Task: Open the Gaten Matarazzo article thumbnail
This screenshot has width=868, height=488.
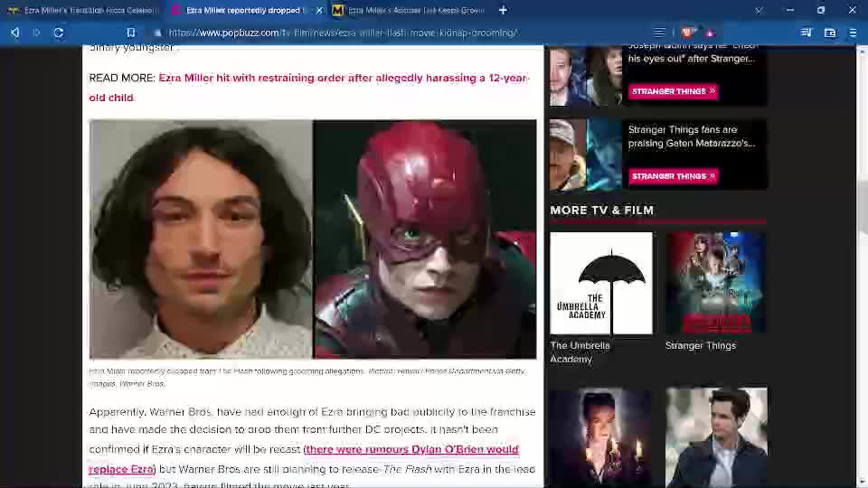Action: point(586,155)
